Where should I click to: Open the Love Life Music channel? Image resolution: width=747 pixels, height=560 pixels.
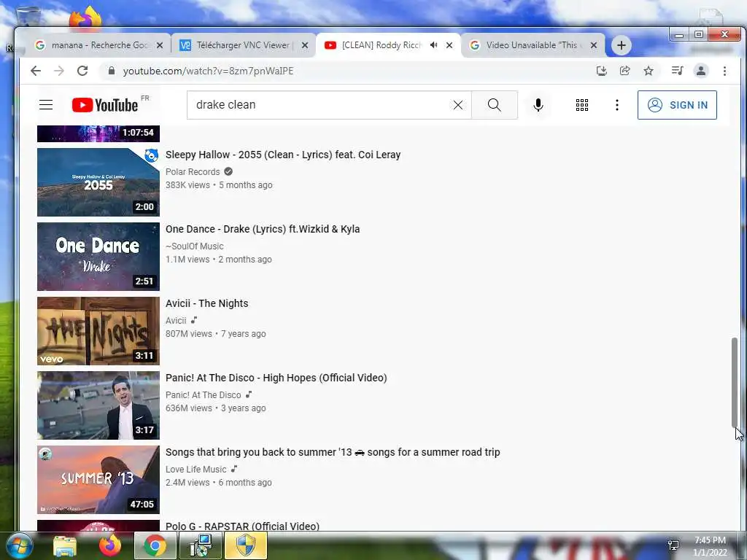click(x=196, y=469)
